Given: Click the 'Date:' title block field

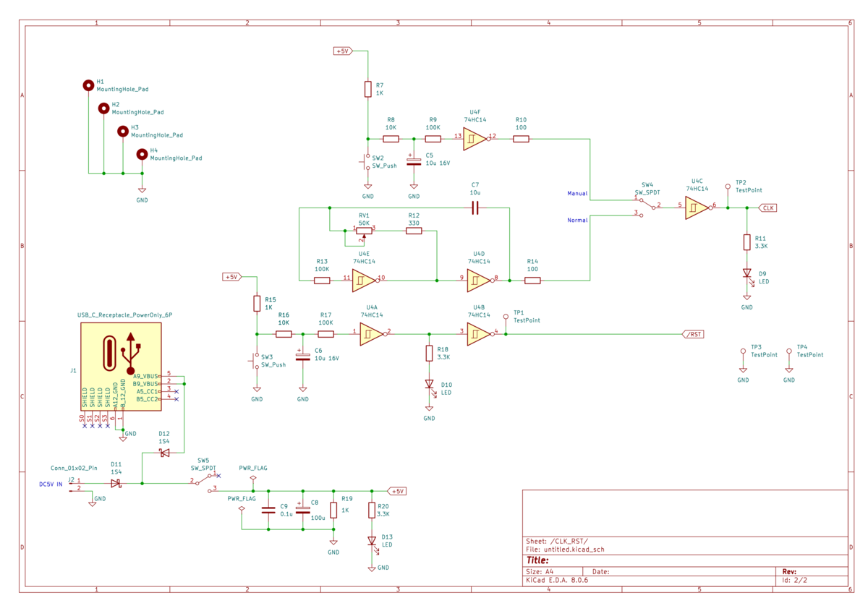Looking at the screenshot, I should pyautogui.click(x=601, y=571).
